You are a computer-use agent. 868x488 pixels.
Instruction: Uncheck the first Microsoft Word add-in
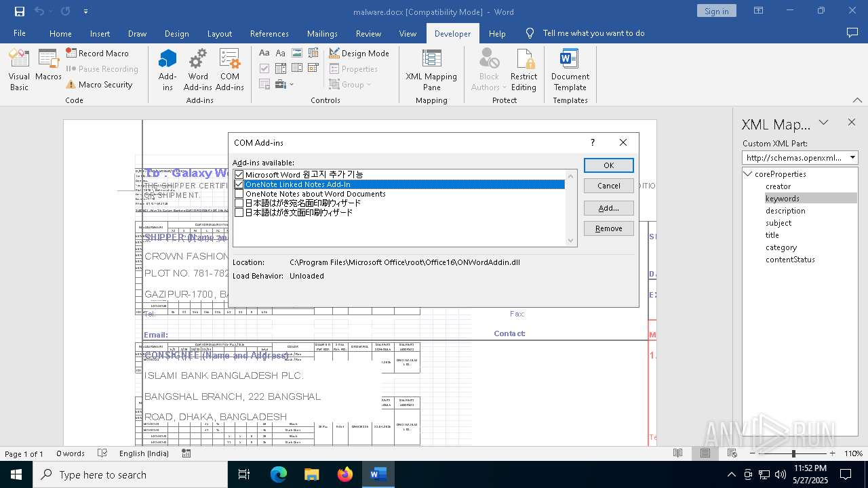[239, 175]
